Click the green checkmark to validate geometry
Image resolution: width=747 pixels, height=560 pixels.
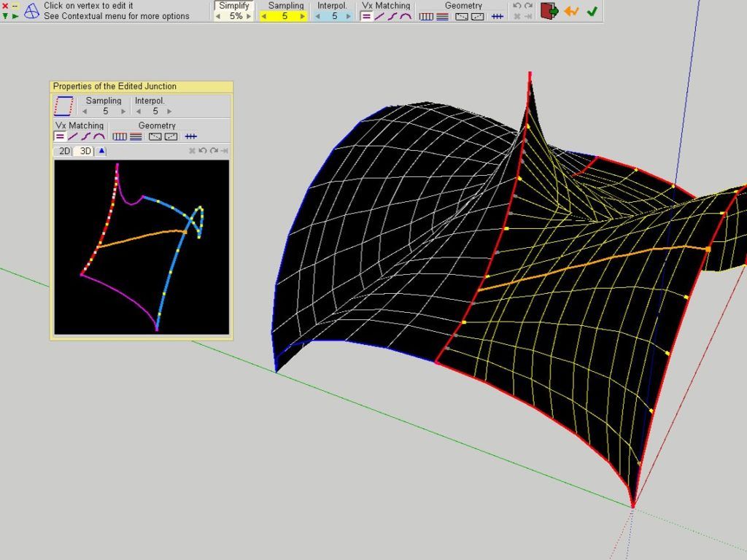592,11
